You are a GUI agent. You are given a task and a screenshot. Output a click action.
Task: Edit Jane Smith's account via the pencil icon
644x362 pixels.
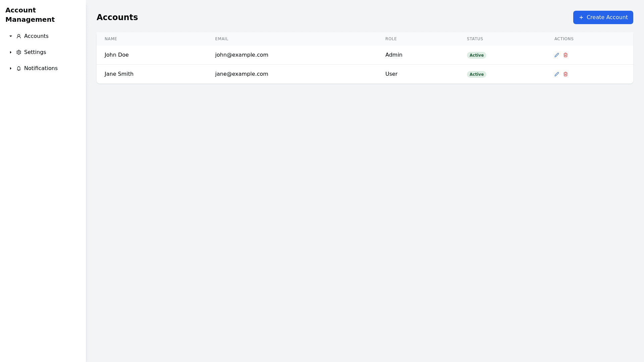[x=557, y=74]
